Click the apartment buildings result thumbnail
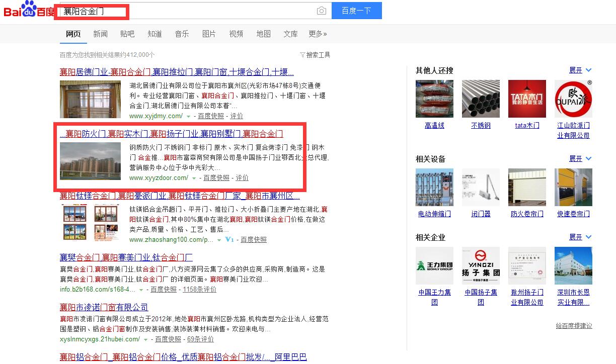 tap(90, 161)
